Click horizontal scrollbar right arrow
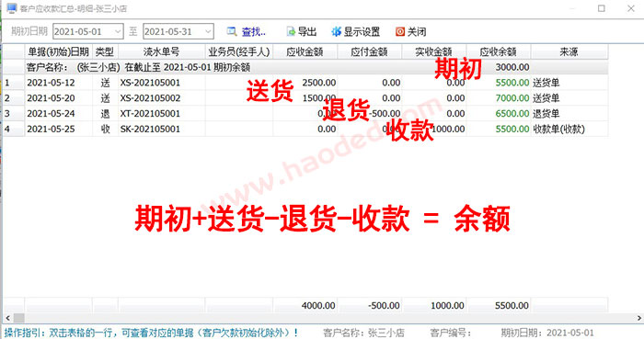The image size is (644, 339). (639, 318)
